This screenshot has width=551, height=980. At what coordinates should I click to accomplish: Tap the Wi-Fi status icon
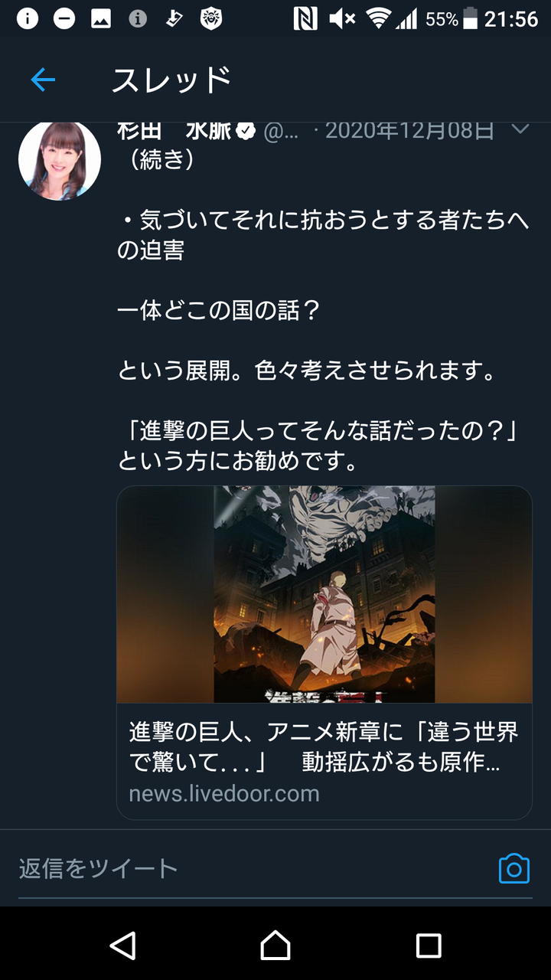[x=378, y=18]
